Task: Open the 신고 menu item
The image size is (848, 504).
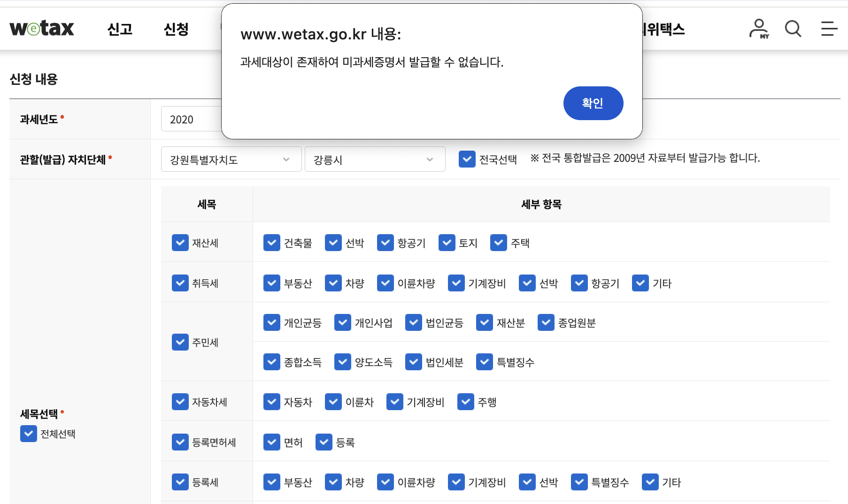Action: tap(120, 30)
